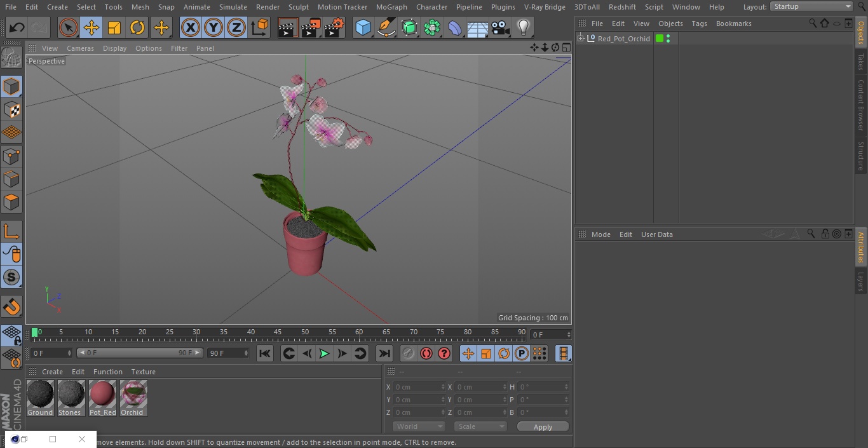Open the spline Pen tool
The height and width of the screenshot is (448, 868).
386,27
